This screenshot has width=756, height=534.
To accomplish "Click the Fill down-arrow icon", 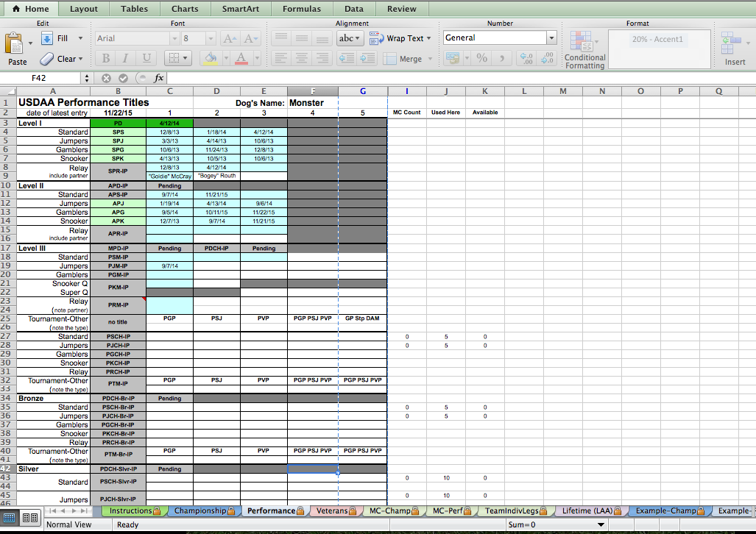I will pos(47,38).
